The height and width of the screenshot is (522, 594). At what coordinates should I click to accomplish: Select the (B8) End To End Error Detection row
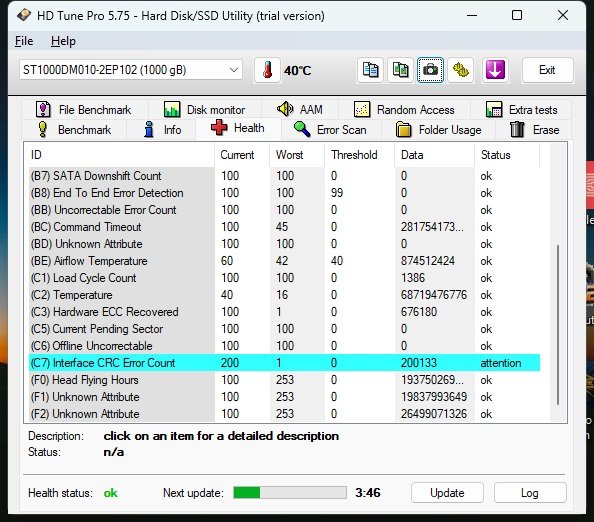point(284,193)
